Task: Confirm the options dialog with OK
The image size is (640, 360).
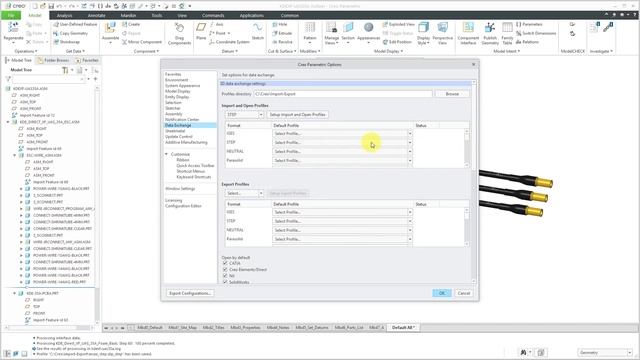Action: [442, 293]
